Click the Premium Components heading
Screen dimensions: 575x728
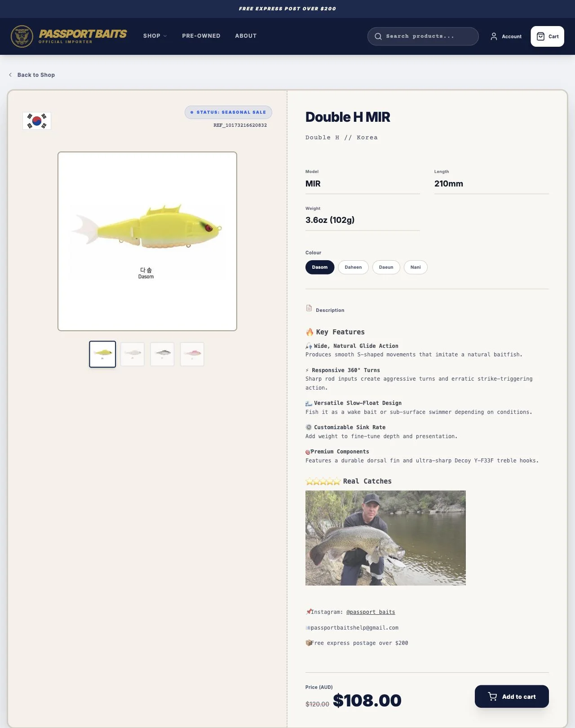[x=340, y=452]
